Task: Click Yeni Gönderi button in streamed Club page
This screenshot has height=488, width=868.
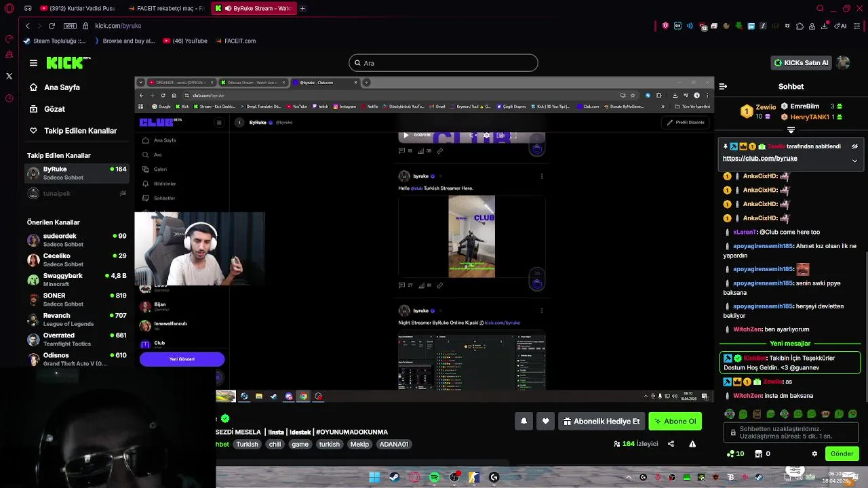Action: (182, 359)
